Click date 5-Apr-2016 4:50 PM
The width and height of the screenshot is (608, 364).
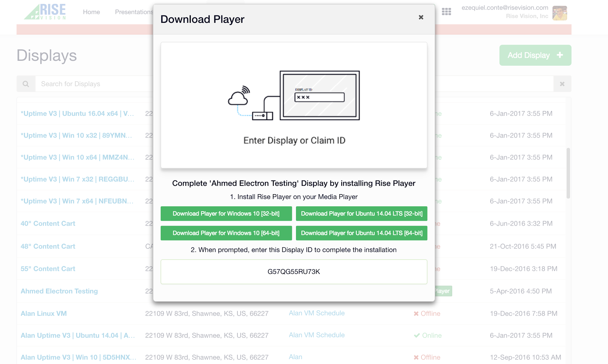[521, 291]
